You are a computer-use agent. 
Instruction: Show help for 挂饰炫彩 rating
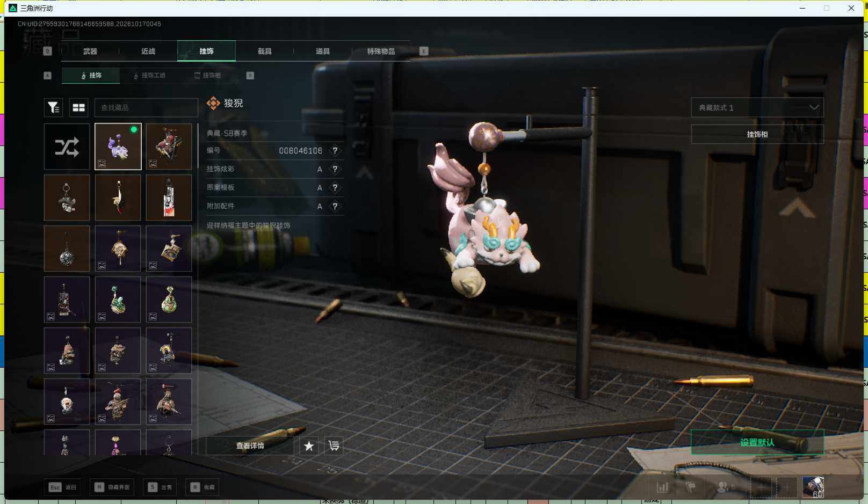click(335, 169)
